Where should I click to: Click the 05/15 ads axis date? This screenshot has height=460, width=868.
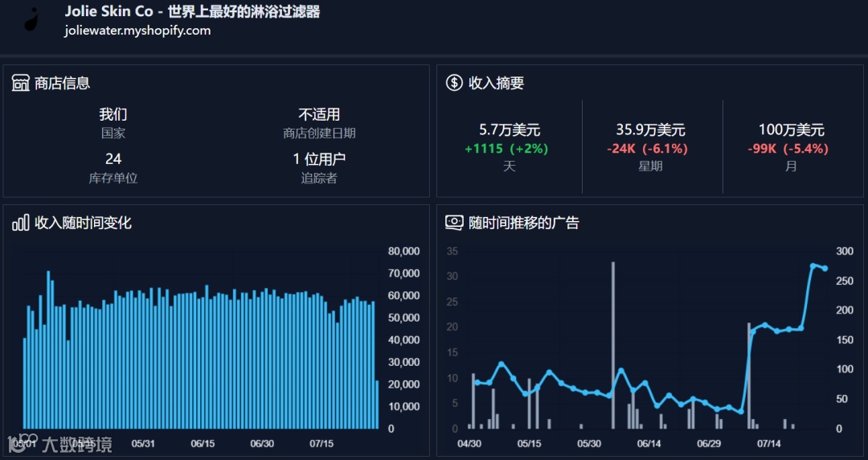coord(529,444)
